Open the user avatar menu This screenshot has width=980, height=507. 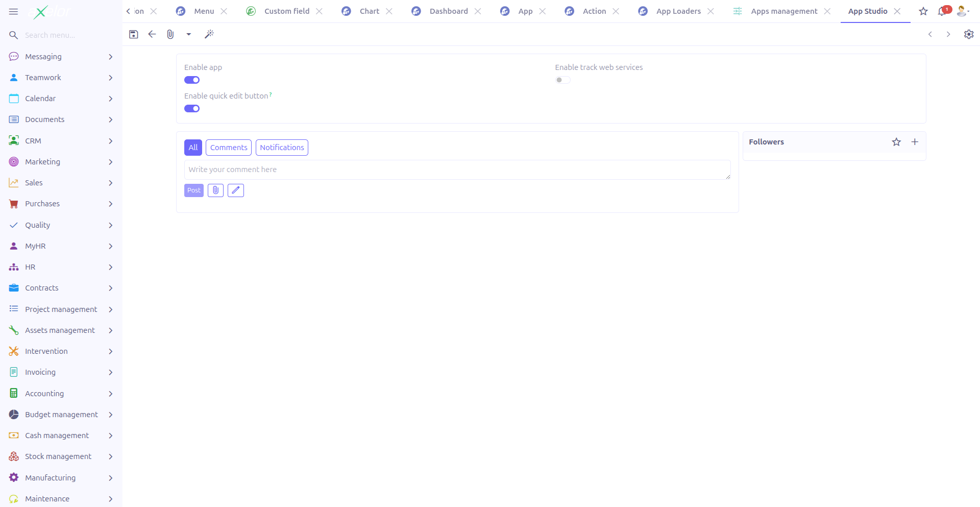(963, 11)
